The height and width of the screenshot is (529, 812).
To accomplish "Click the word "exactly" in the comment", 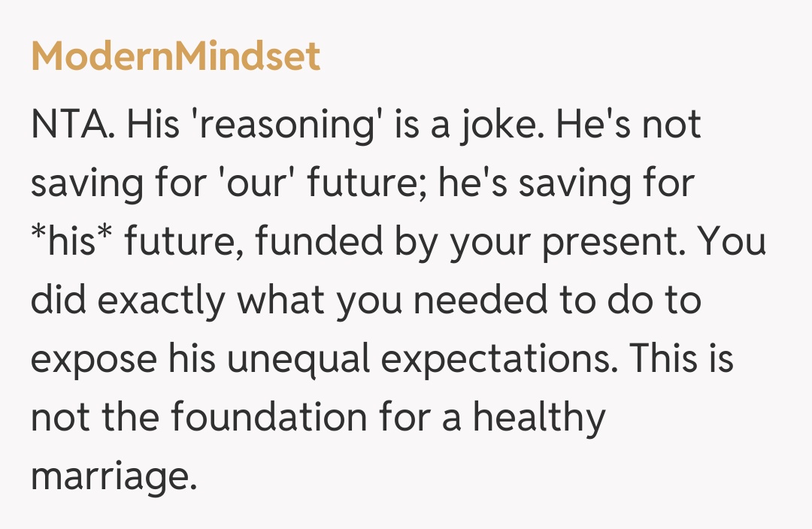I will point(161,300).
